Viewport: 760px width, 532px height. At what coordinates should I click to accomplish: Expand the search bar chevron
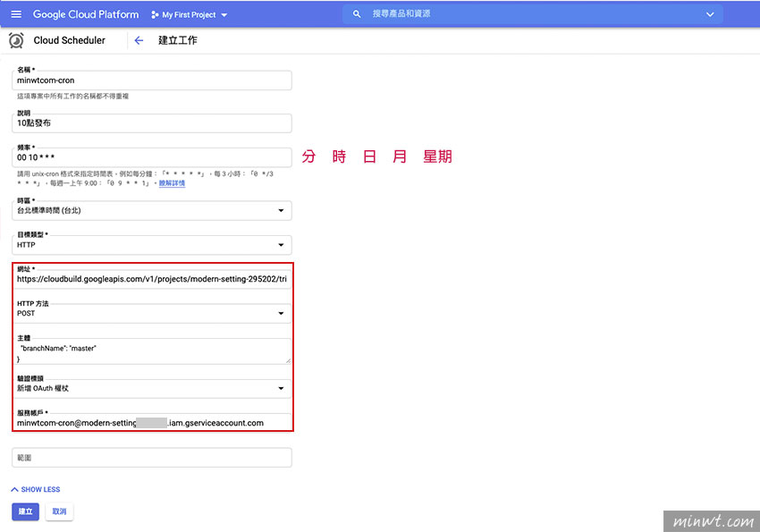point(710,14)
